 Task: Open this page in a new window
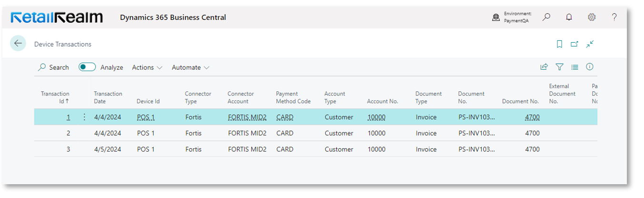575,44
